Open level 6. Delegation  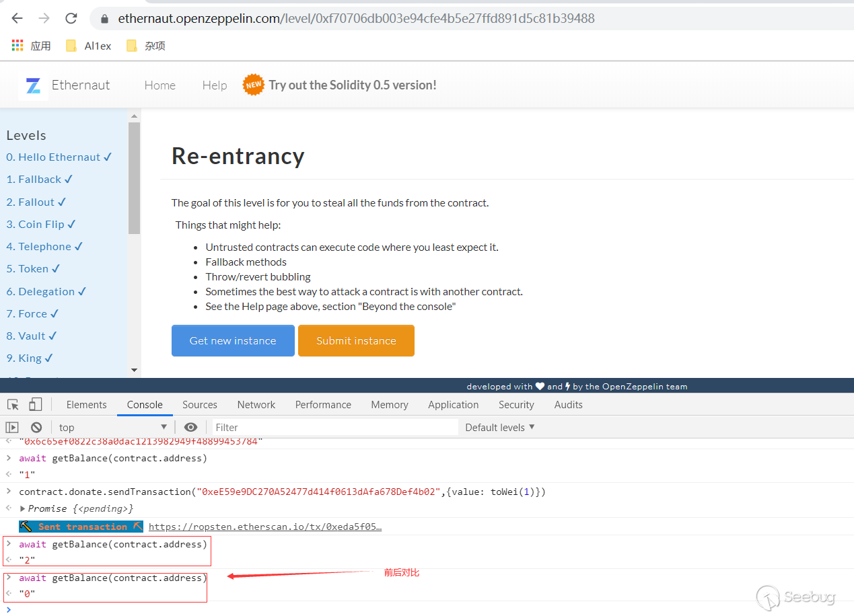46,291
